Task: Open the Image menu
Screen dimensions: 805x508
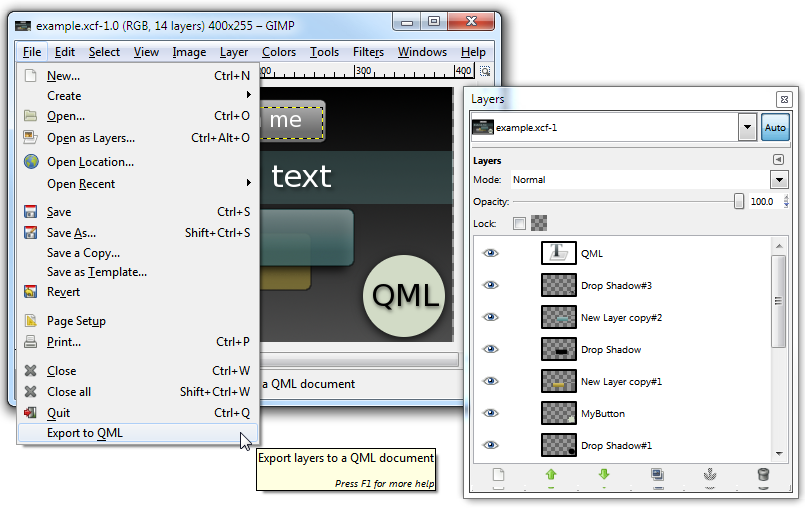Action: pyautogui.click(x=189, y=52)
